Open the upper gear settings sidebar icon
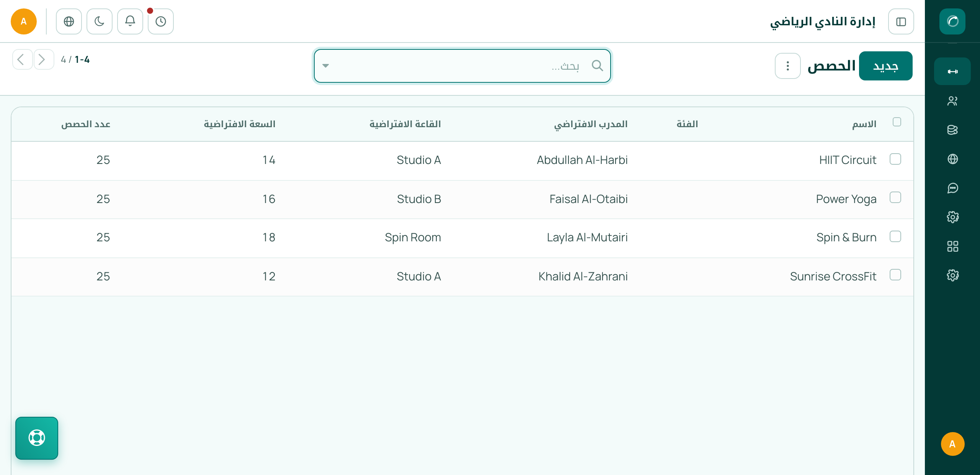Viewport: 980px width, 475px height. [952, 217]
